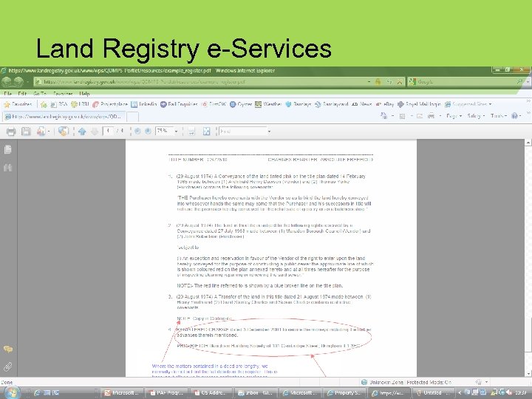532x399 pixels.
Task: Expand the Page menu dropdown
Action: click(x=454, y=116)
